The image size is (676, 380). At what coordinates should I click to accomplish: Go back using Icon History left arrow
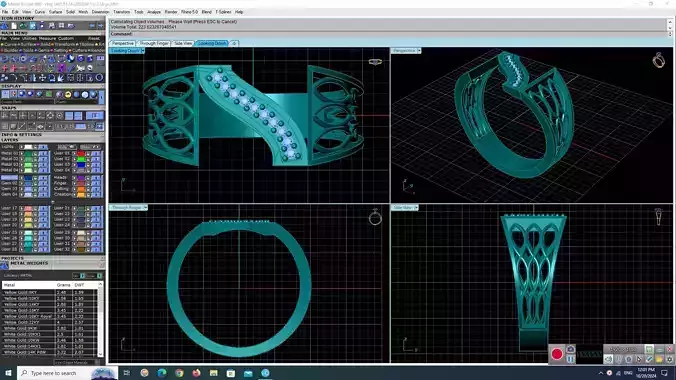[92, 26]
